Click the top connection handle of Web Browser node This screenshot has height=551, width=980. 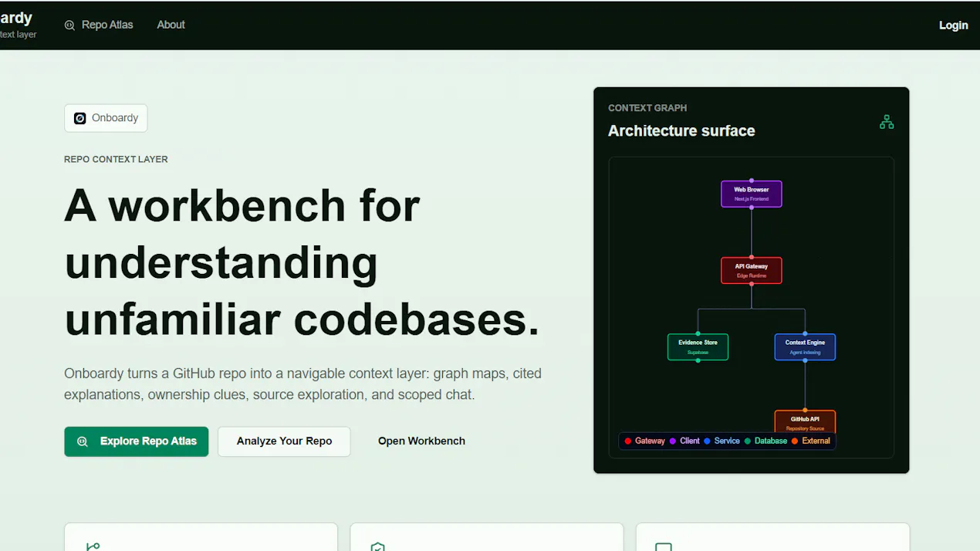[x=752, y=181]
